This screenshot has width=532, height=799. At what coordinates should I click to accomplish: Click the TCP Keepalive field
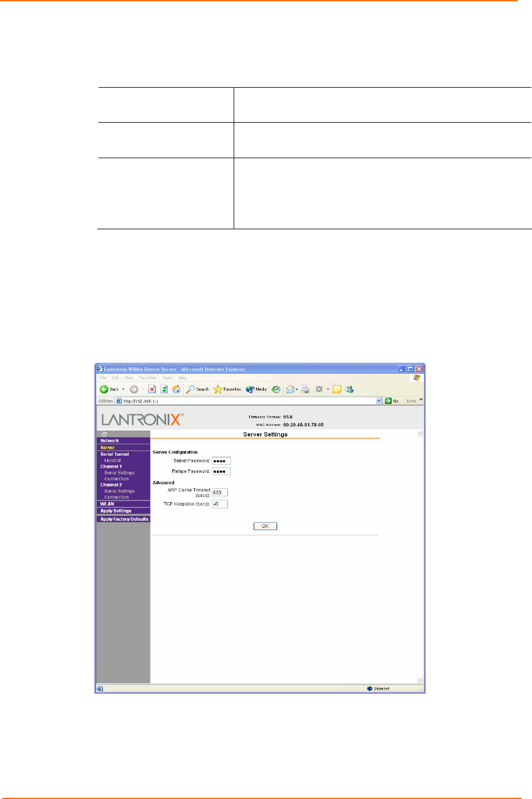[220, 504]
